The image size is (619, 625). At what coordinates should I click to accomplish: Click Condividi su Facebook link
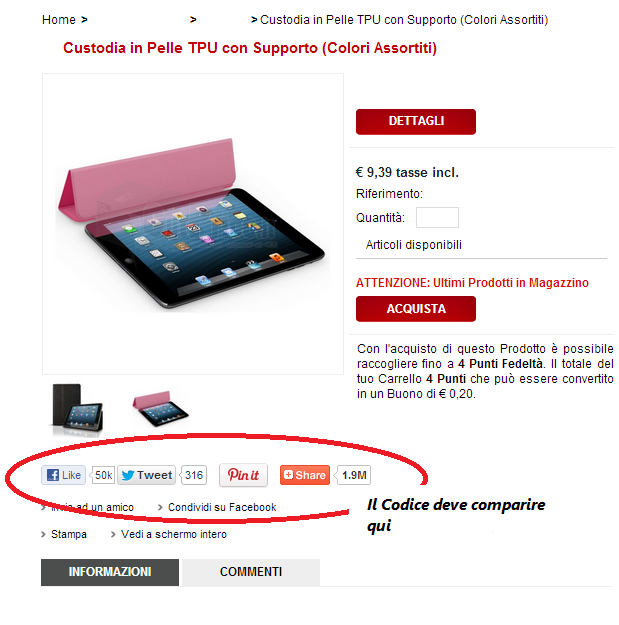[222, 507]
